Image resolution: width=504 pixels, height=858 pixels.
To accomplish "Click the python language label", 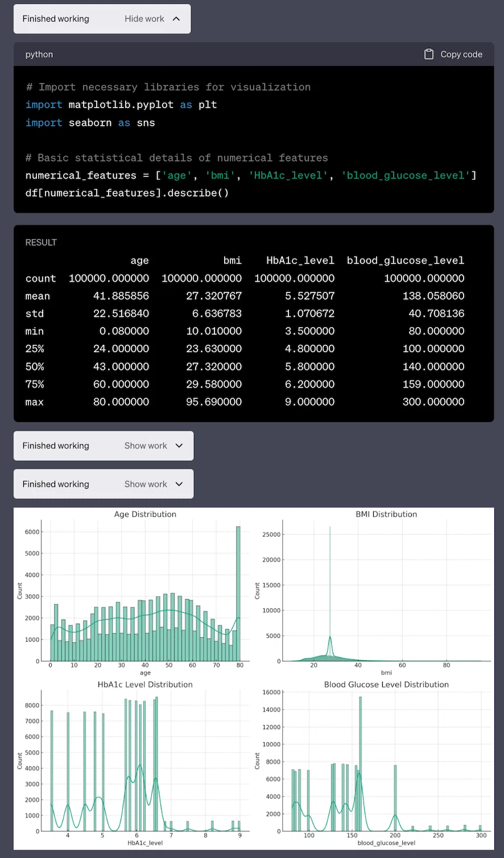I will [39, 55].
